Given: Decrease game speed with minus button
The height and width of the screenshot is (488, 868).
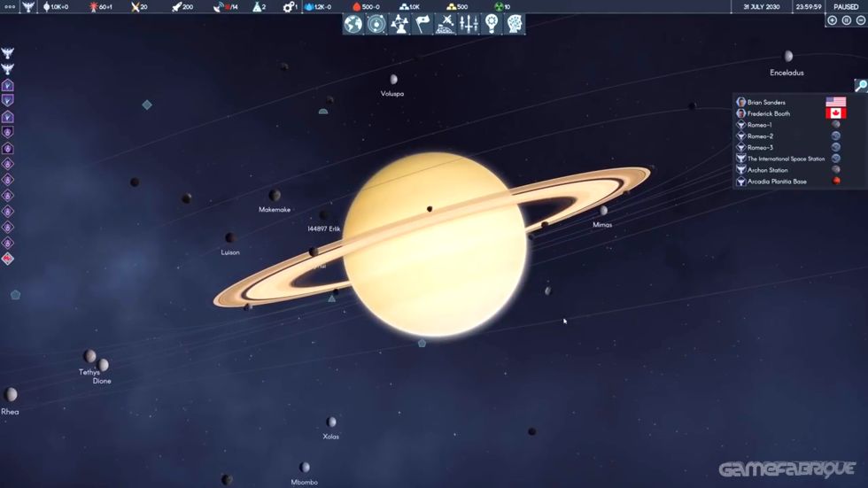Looking at the screenshot, I should click(860, 20).
